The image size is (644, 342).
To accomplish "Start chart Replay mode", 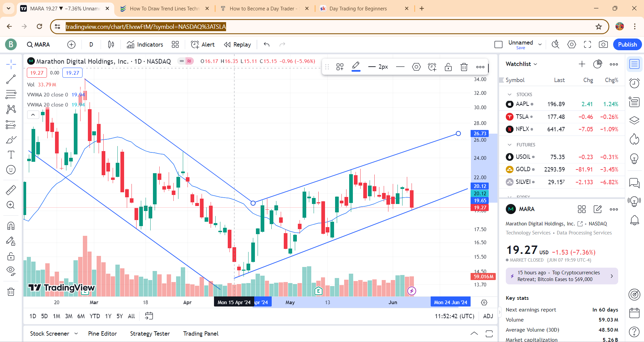I will 237,44.
